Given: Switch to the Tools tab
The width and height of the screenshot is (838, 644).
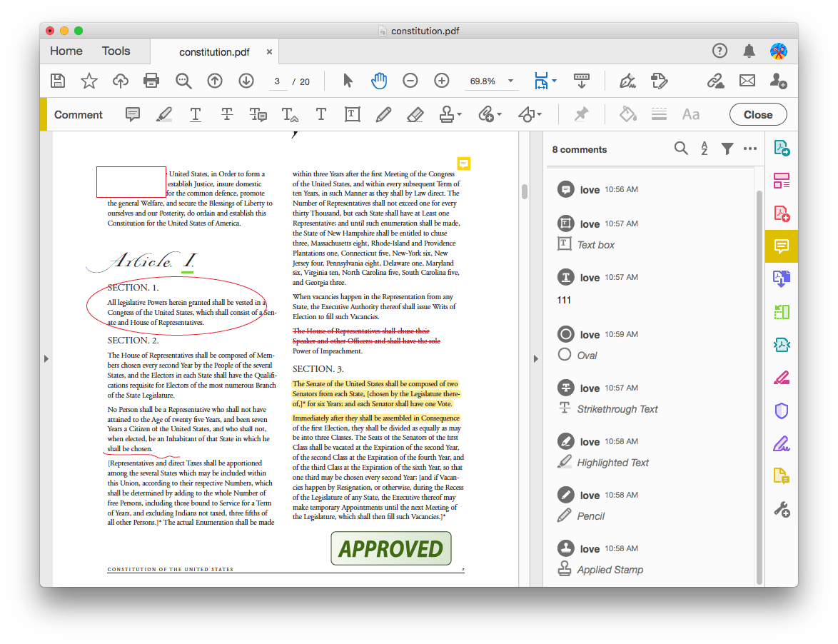Looking at the screenshot, I should (x=116, y=51).
